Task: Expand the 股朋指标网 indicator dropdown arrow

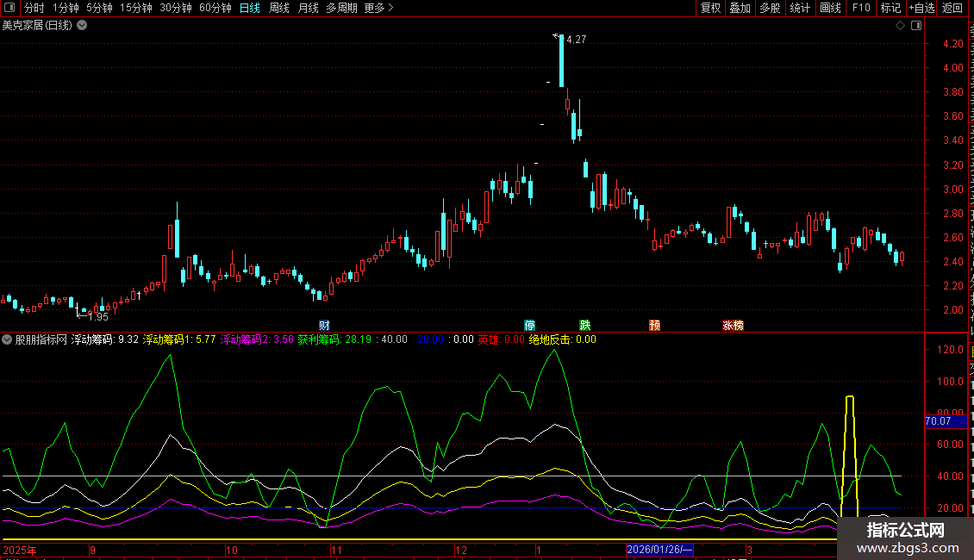Action: tap(8, 339)
